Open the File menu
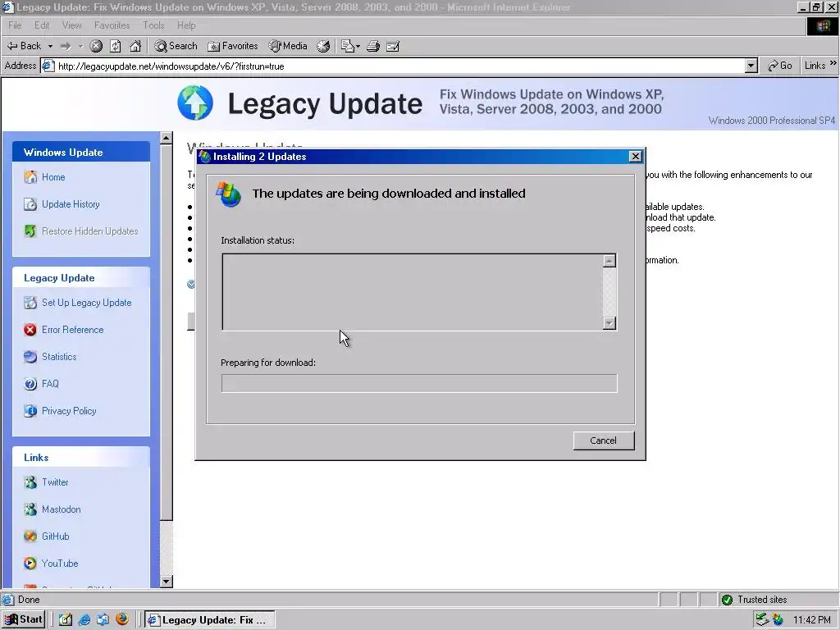Screen dimensions: 840x630 15,25
